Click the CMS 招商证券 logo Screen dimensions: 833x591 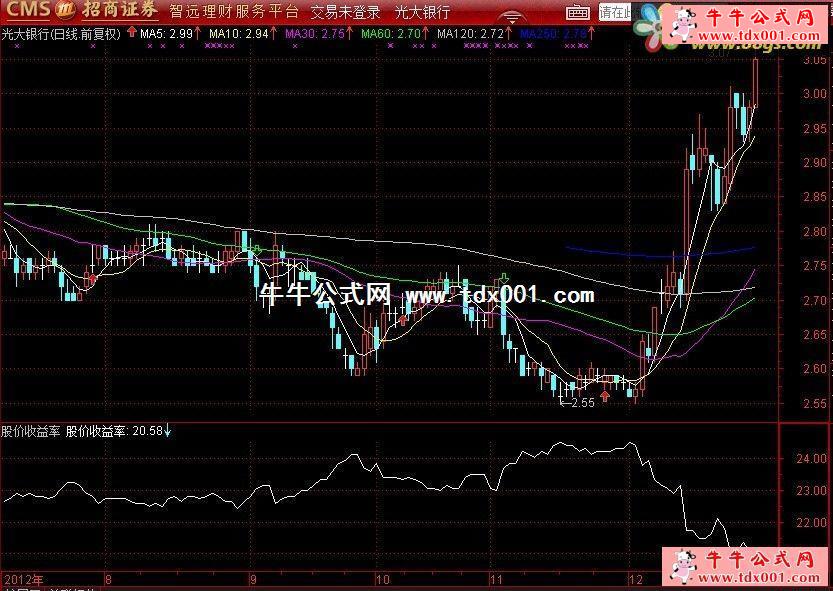(x=79, y=12)
